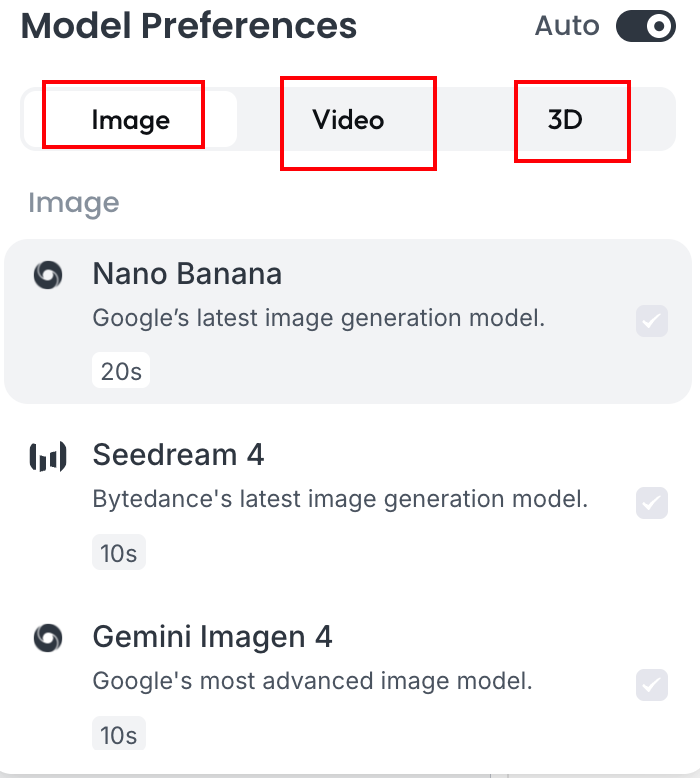Click the Seedream 4 Bytedance logo icon

(x=48, y=457)
